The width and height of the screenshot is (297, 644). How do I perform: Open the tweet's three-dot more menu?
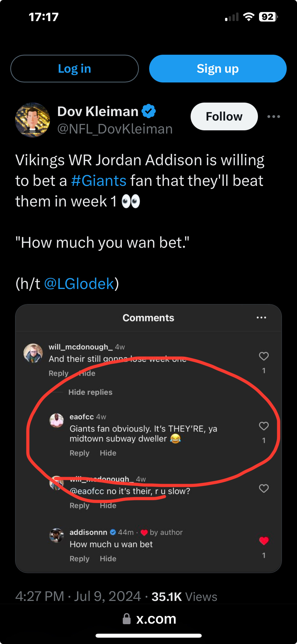pos(274,117)
